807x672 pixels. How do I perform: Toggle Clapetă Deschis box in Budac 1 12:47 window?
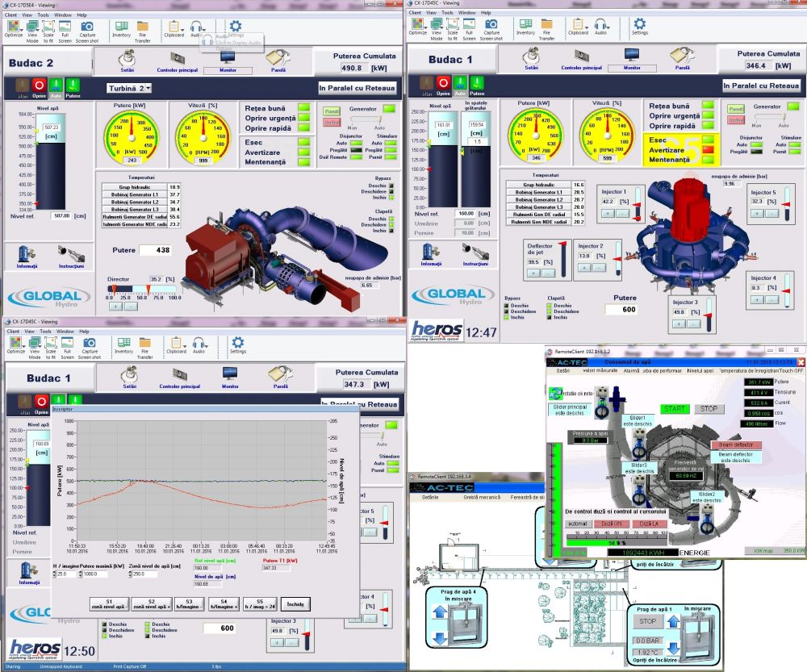550,306
